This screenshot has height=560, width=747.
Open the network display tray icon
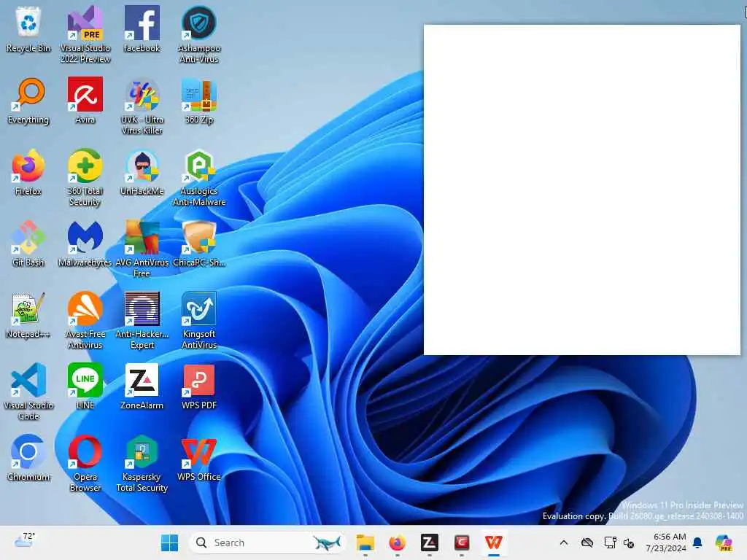(610, 542)
